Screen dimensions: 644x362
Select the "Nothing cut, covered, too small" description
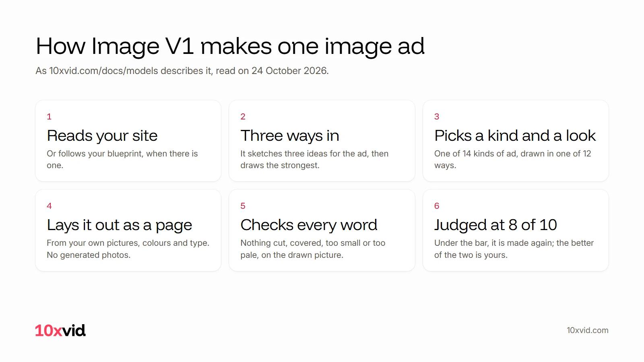pos(313,249)
